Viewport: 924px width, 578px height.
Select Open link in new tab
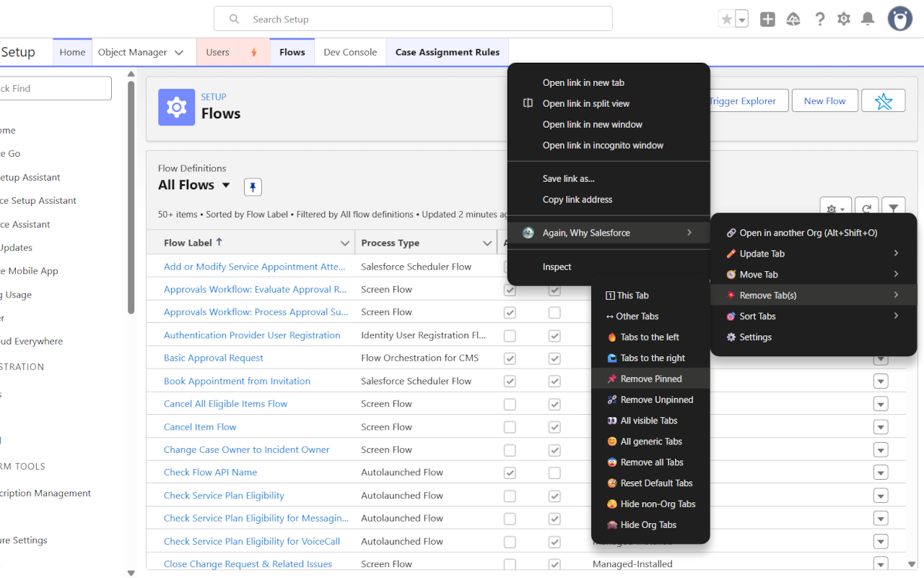tap(609, 82)
